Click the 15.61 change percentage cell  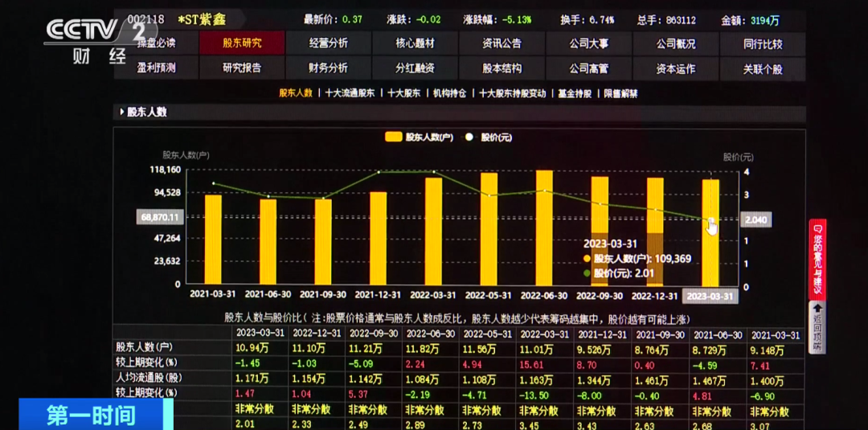point(530,364)
